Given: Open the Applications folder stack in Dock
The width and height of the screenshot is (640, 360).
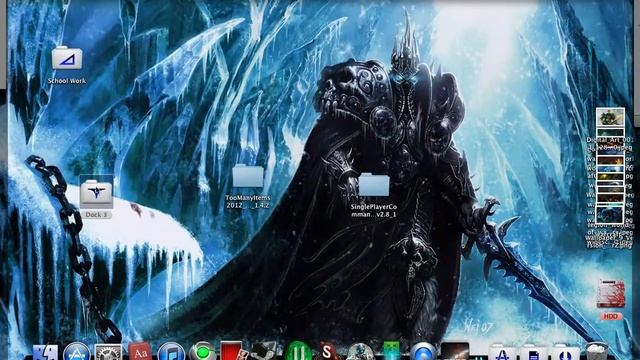Looking at the screenshot, I should coord(503,353).
